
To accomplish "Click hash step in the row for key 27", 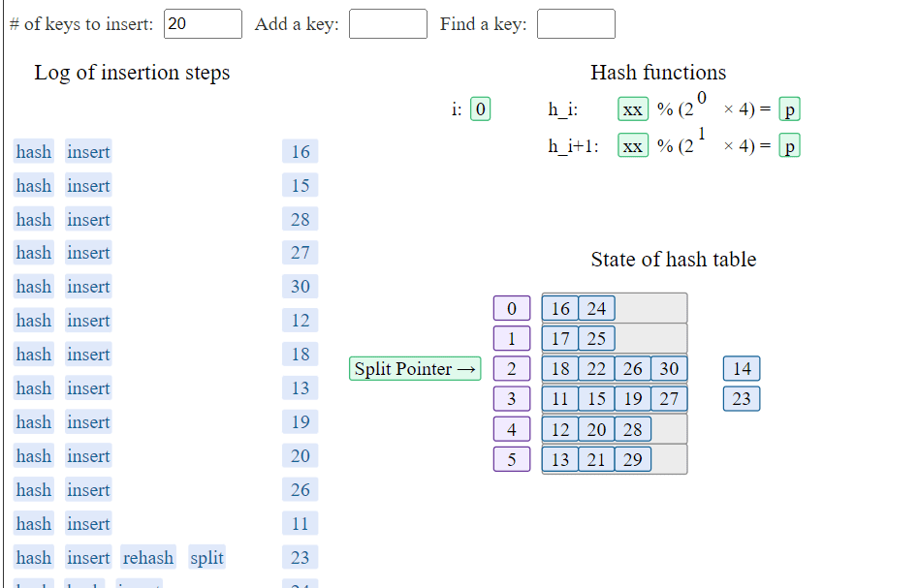I will (x=34, y=253).
